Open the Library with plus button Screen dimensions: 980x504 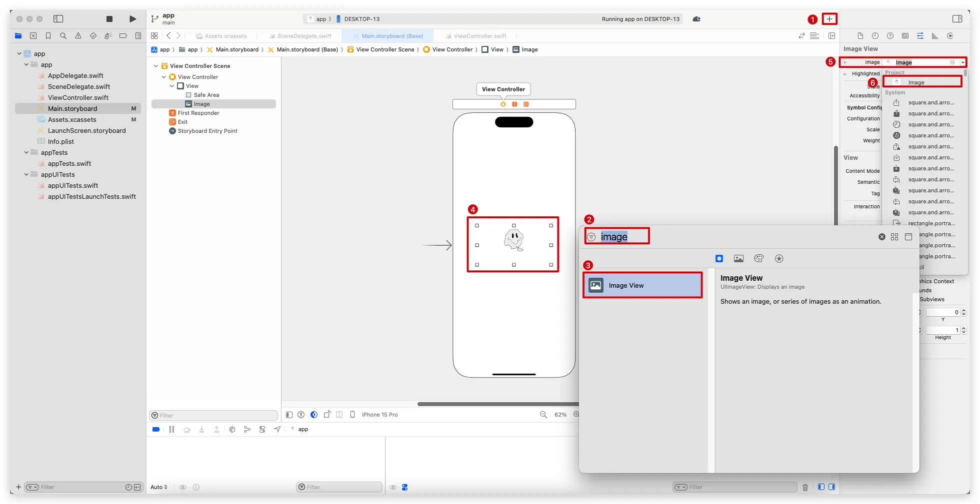(829, 19)
